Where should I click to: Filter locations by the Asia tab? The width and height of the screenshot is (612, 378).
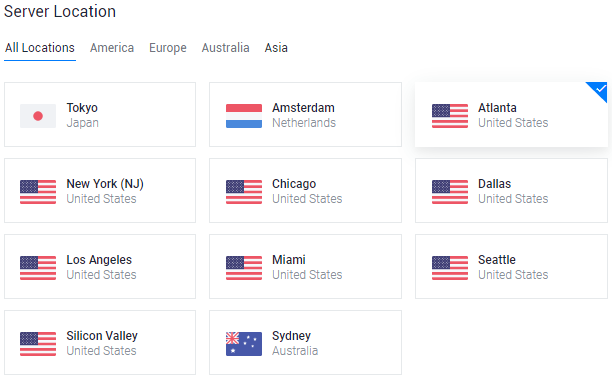(x=276, y=48)
